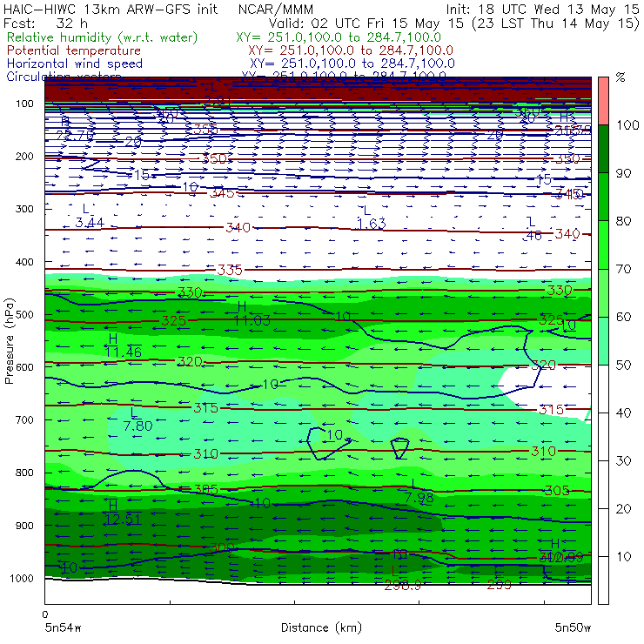Click the pink above-100% colorbar swatch

(603, 101)
